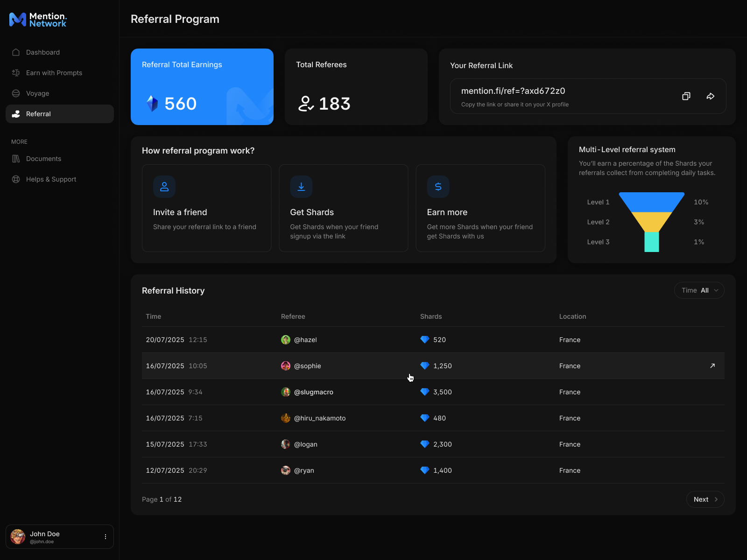Click the Referee column header
747x560 pixels.
click(x=293, y=316)
